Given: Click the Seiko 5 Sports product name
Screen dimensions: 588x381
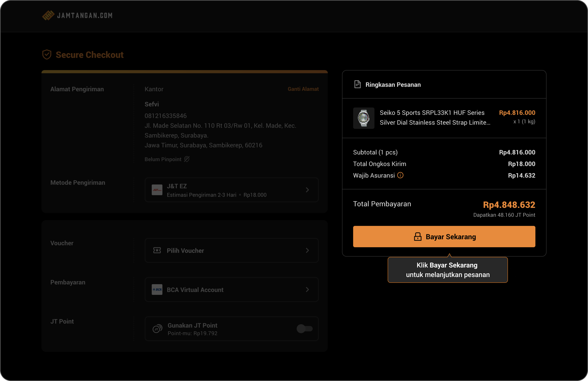Looking at the screenshot, I should 435,118.
